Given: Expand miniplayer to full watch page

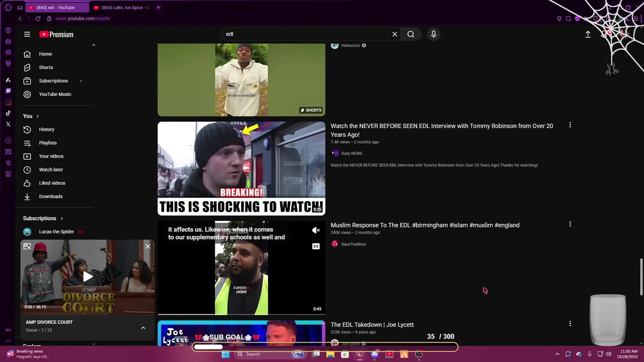Looking at the screenshot, I should (27, 246).
